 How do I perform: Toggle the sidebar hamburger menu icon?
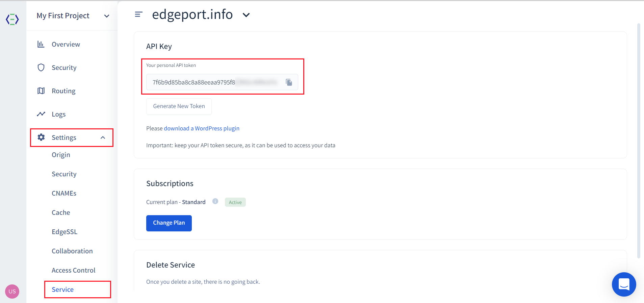coord(138,15)
